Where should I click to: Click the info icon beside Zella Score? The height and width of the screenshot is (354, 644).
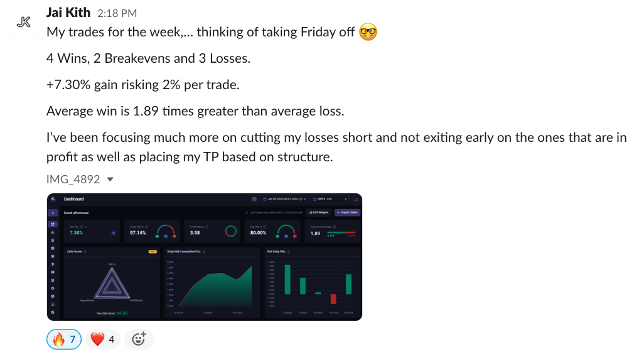point(85,251)
